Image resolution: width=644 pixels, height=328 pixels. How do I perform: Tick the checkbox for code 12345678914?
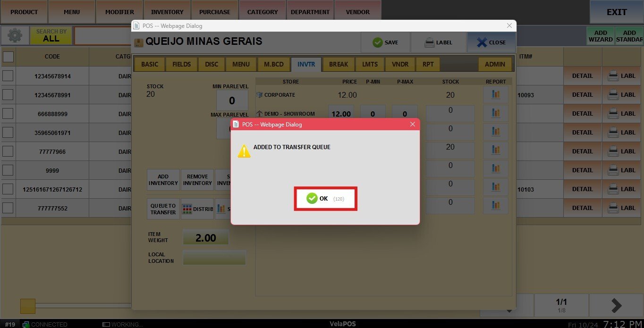(x=8, y=76)
